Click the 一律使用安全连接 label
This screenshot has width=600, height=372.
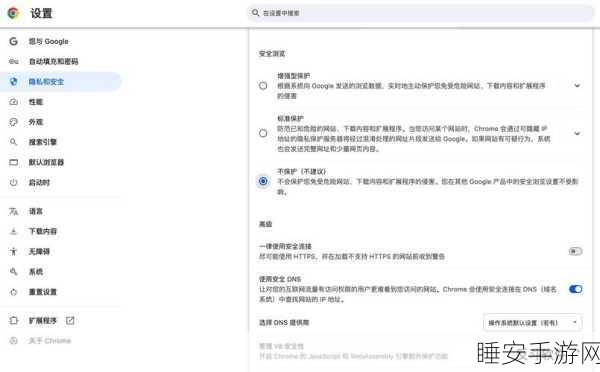point(285,246)
